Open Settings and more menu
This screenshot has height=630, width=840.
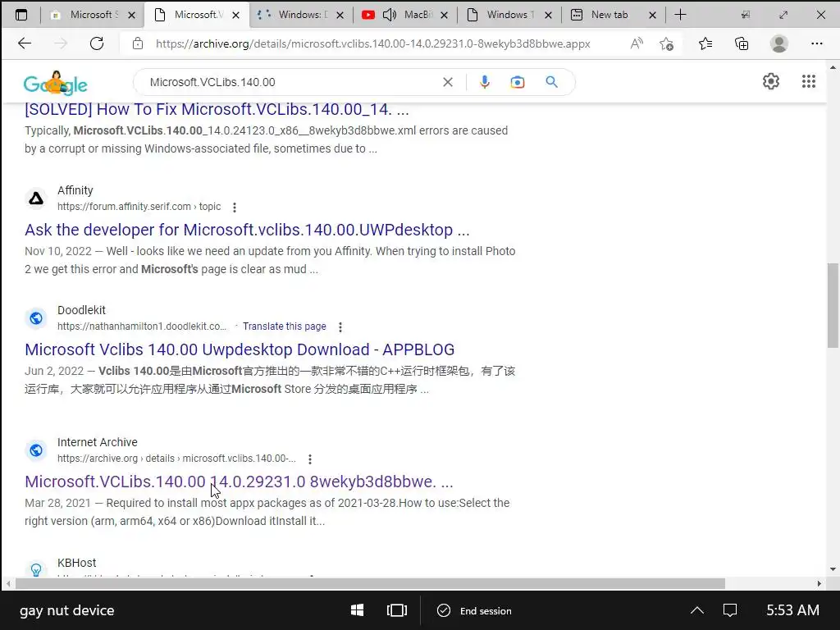point(816,43)
